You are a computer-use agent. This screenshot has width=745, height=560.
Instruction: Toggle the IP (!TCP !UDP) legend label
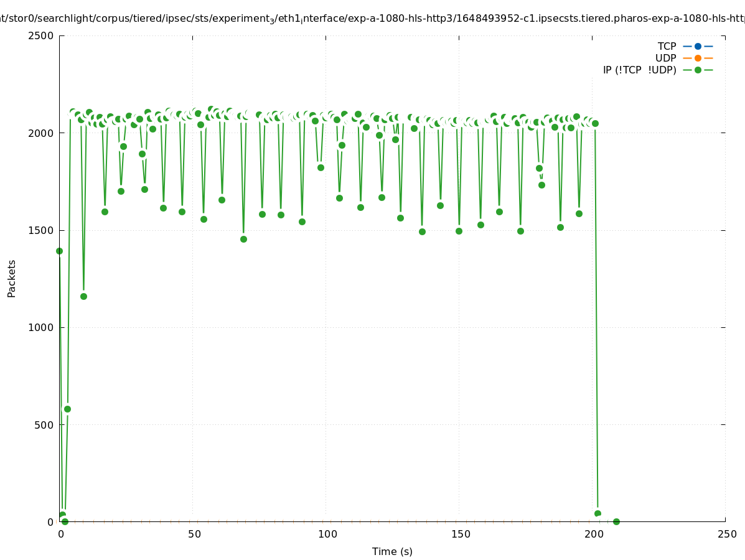click(x=639, y=70)
